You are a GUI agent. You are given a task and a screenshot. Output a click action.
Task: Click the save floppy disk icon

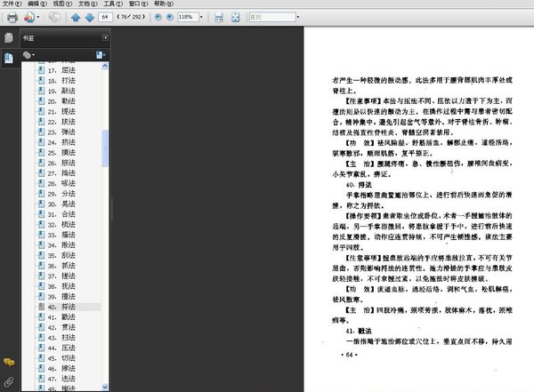(220, 17)
